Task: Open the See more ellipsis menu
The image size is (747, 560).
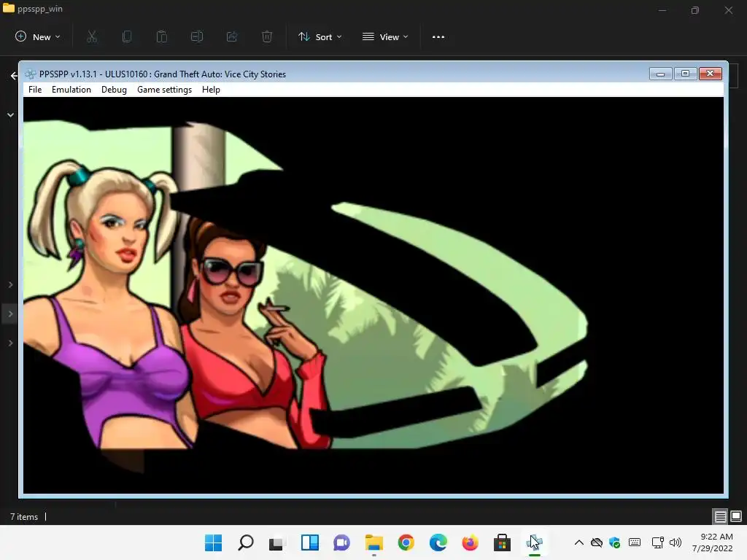Action: [438, 36]
